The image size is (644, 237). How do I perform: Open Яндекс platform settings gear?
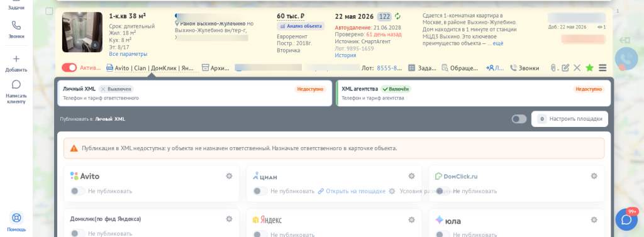tap(411, 220)
